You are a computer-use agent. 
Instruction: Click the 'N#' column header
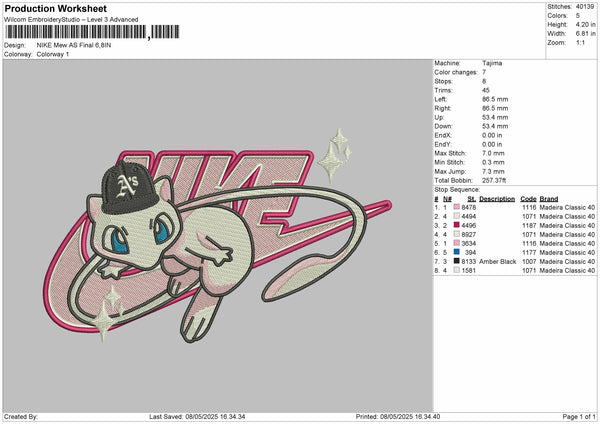tap(447, 199)
